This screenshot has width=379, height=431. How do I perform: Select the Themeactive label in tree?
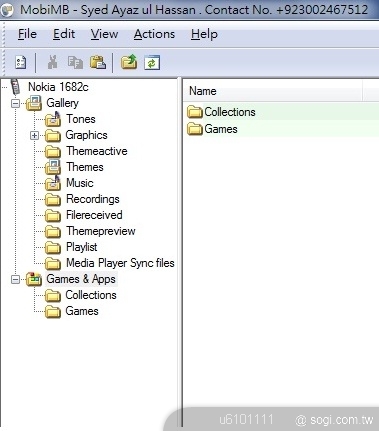pos(97,151)
